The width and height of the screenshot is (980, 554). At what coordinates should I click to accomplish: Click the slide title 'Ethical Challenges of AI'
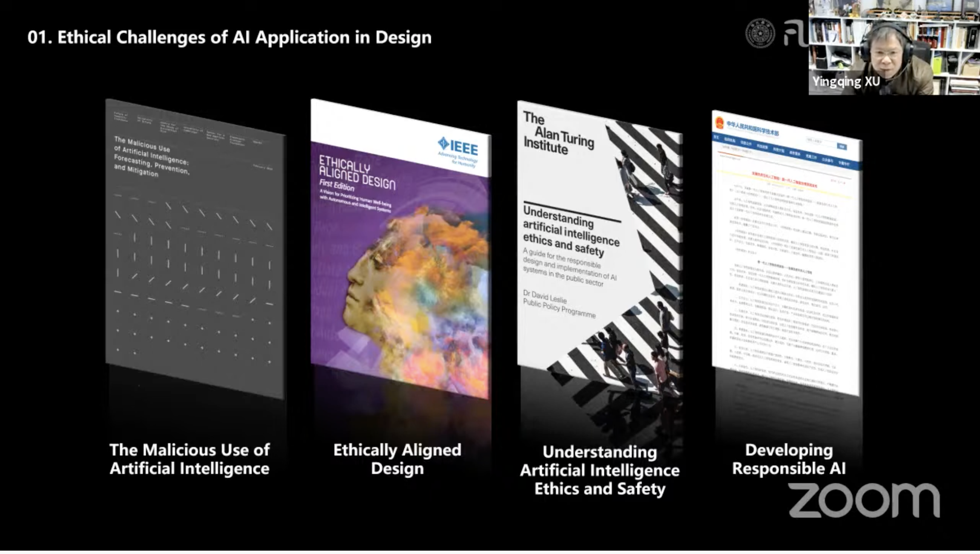pos(229,38)
